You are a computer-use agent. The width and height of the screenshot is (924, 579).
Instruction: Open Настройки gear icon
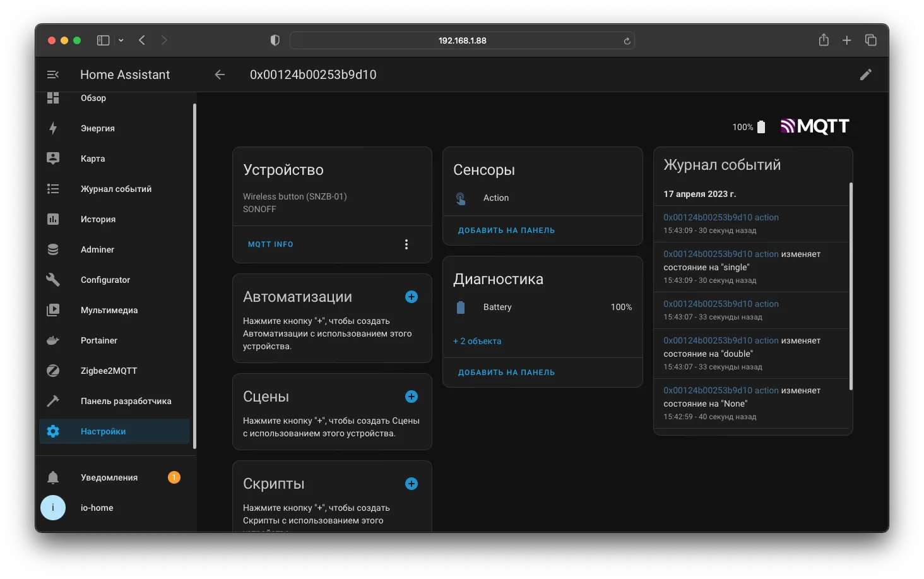click(x=53, y=431)
